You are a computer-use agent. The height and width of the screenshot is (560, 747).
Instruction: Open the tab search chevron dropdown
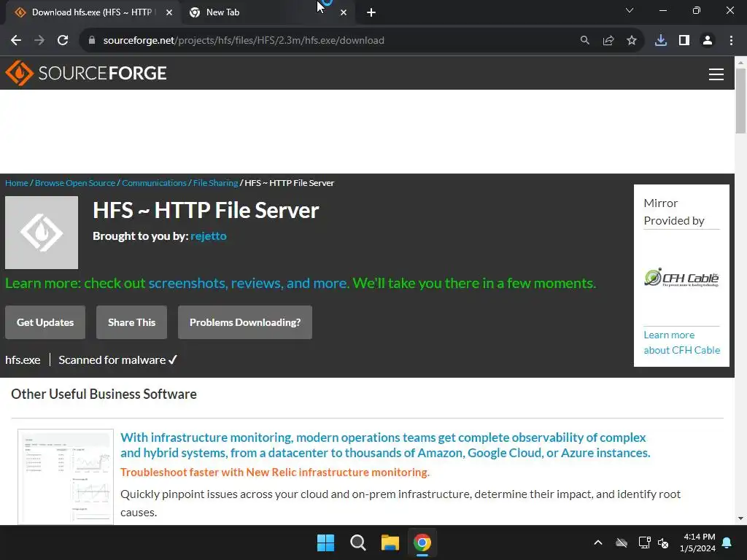630,10
